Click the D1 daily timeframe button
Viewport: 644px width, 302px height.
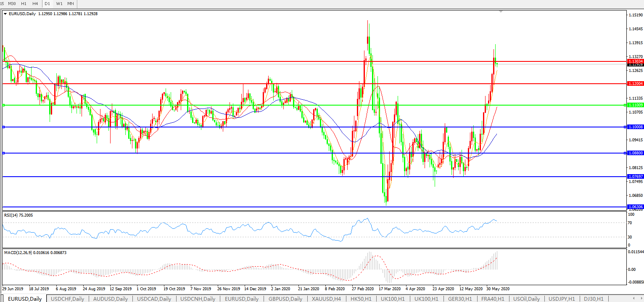(48, 4)
